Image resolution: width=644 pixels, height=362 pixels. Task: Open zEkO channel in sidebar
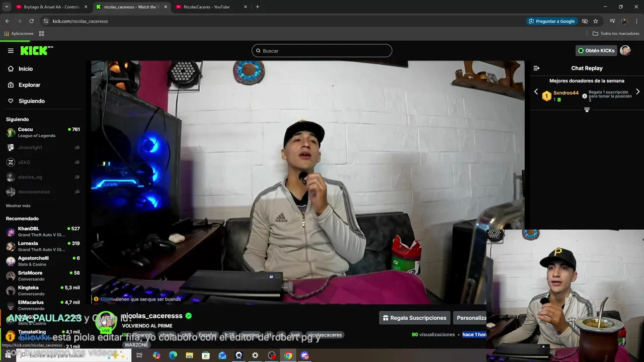[x=43, y=162]
